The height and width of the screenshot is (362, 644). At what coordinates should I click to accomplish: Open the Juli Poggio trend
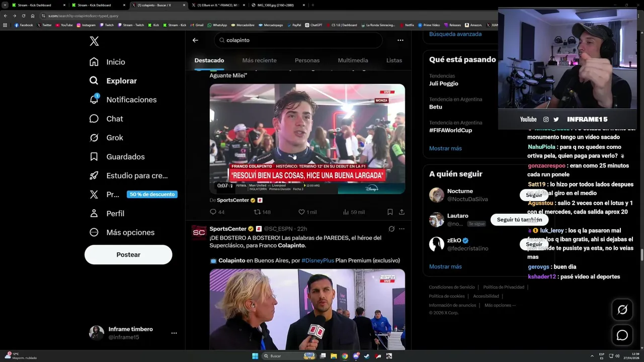(444, 83)
